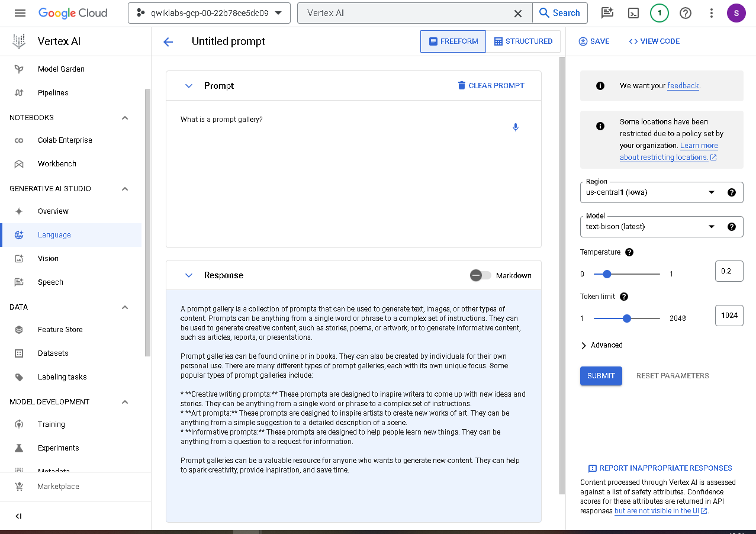Toggle the Markdown switch on
Image resolution: width=756 pixels, height=534 pixels.
pos(481,275)
